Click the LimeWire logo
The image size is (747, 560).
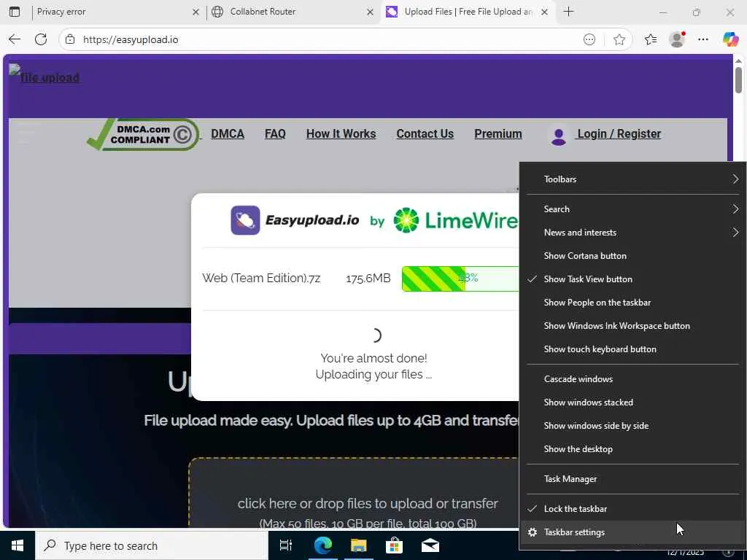[x=455, y=220]
